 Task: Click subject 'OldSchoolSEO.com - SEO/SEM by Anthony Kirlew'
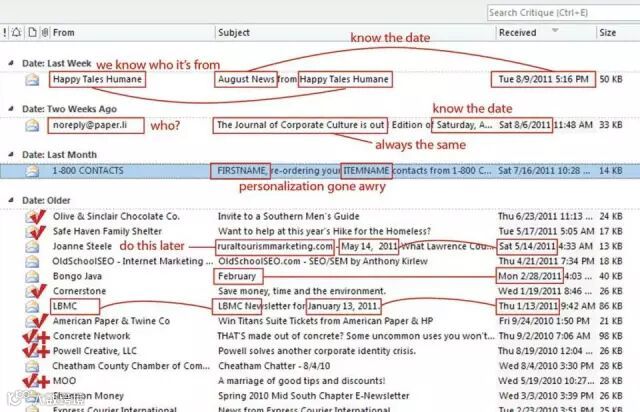coord(323,261)
